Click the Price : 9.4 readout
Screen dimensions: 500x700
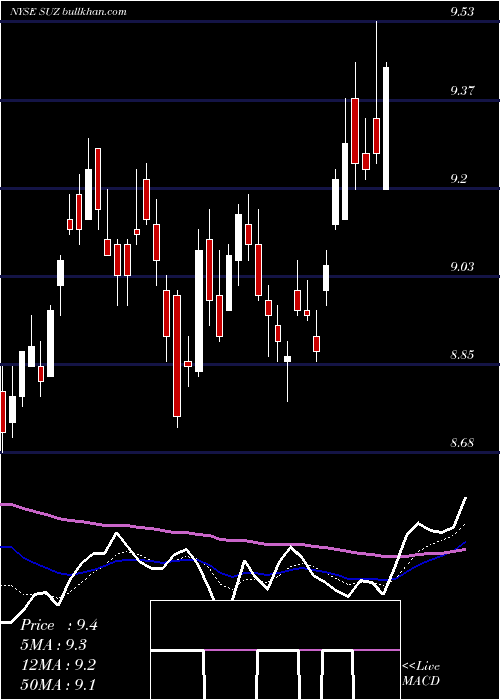pos(59,626)
